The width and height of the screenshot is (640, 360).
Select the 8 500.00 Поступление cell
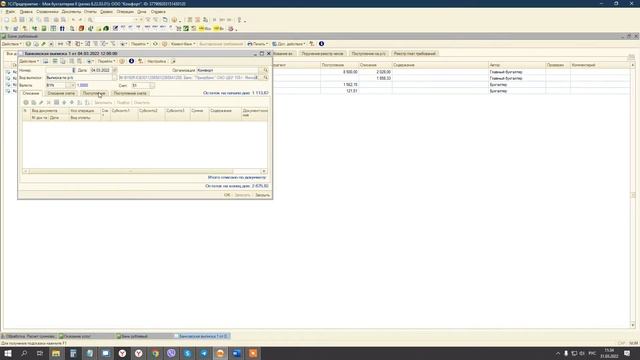tap(339, 72)
